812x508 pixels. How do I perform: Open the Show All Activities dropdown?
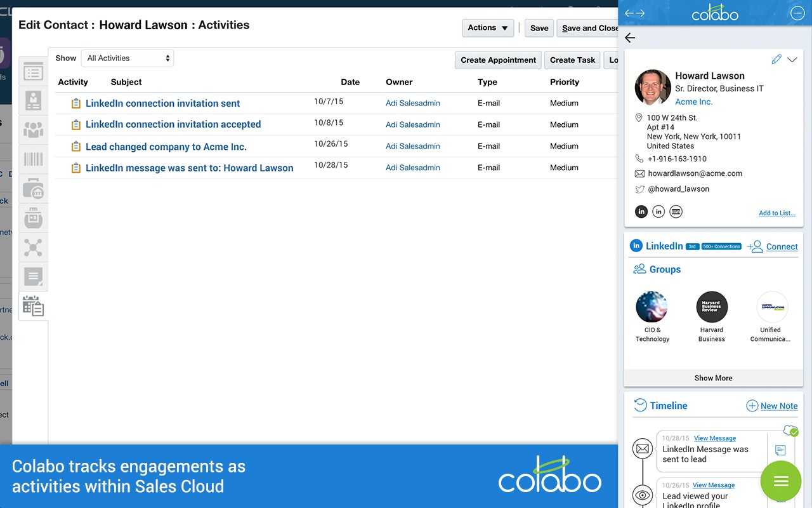click(128, 58)
